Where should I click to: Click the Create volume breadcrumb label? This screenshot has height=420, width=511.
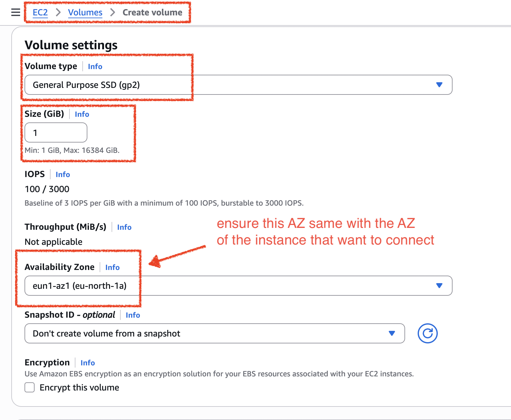pos(152,12)
